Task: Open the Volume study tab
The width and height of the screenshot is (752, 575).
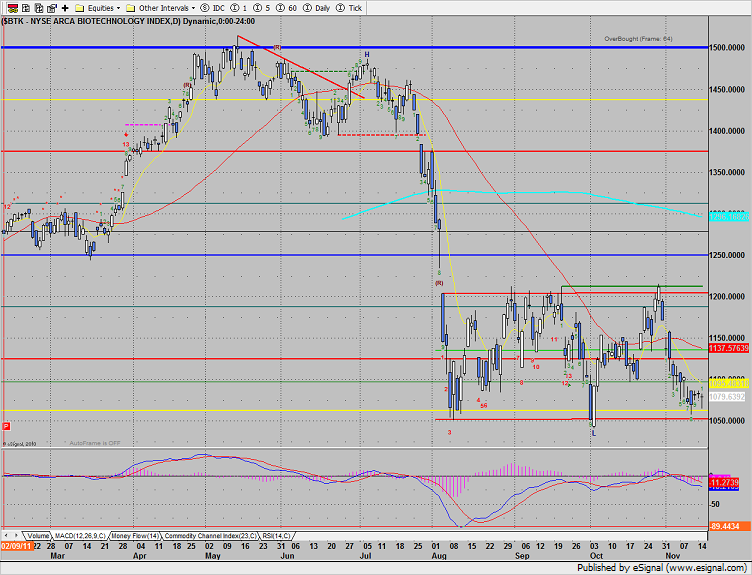Action: pos(37,536)
